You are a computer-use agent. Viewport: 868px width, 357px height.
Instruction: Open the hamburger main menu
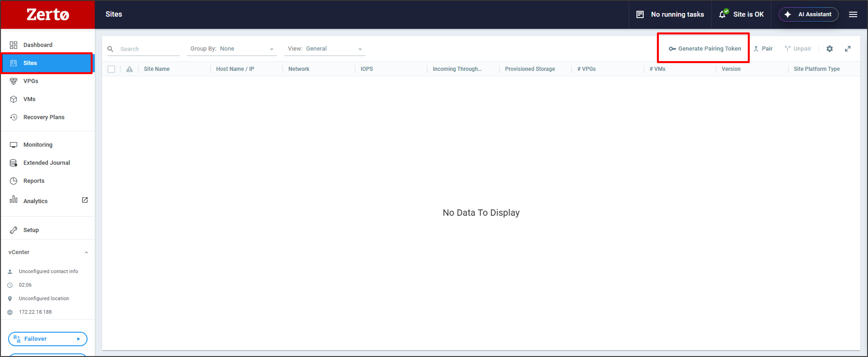pos(853,15)
